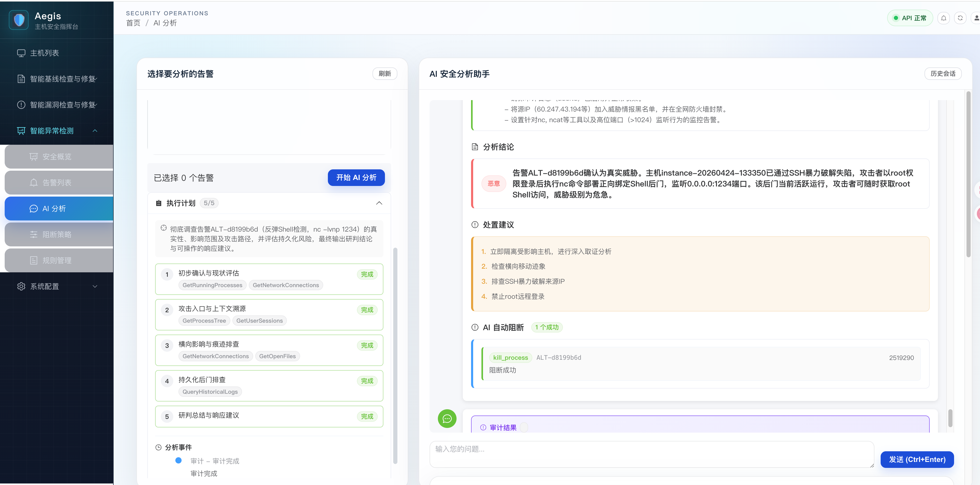Click GetRunningProcesses tag
980x485 pixels.
click(212, 285)
